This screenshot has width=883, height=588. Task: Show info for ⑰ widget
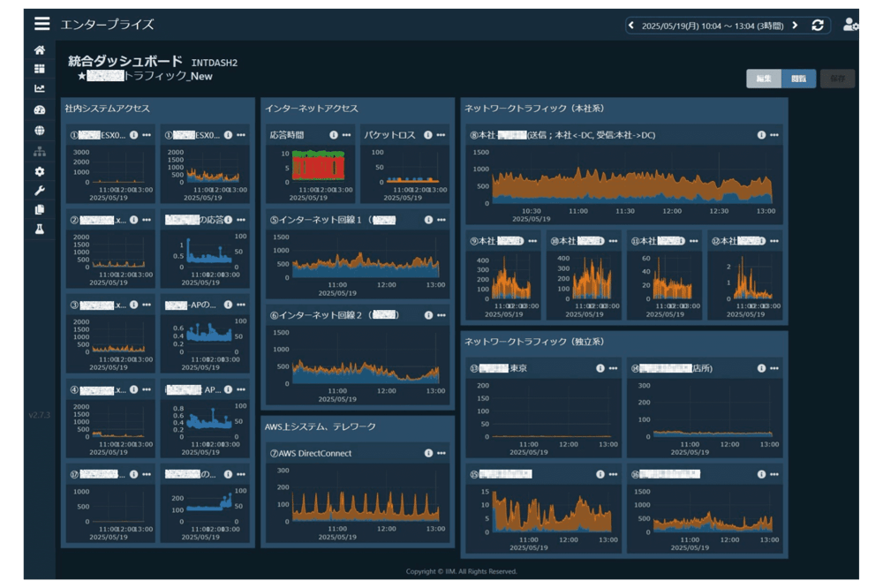click(133, 474)
